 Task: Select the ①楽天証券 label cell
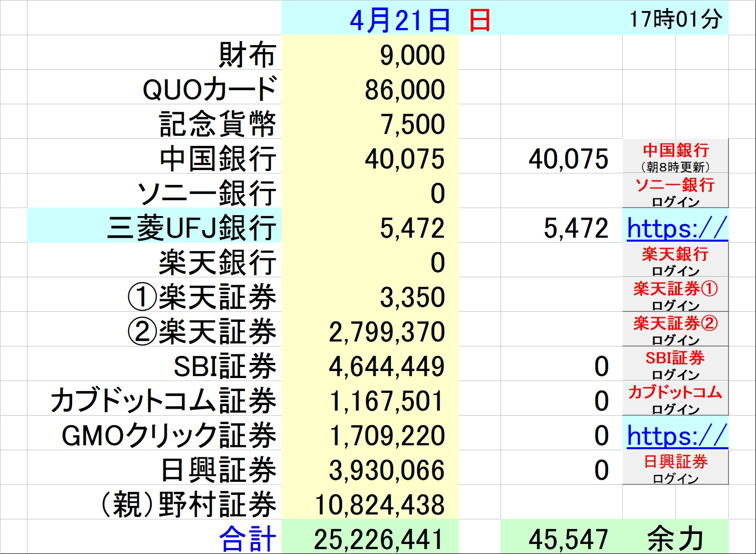pos(154,294)
